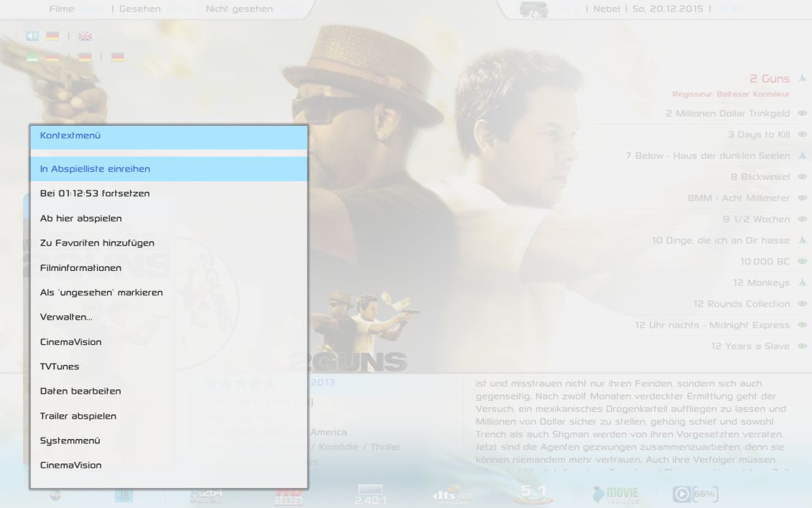This screenshot has height=508, width=812.
Task: Select '9 1/2 Wochen' movie entry
Action: pyautogui.click(x=756, y=219)
